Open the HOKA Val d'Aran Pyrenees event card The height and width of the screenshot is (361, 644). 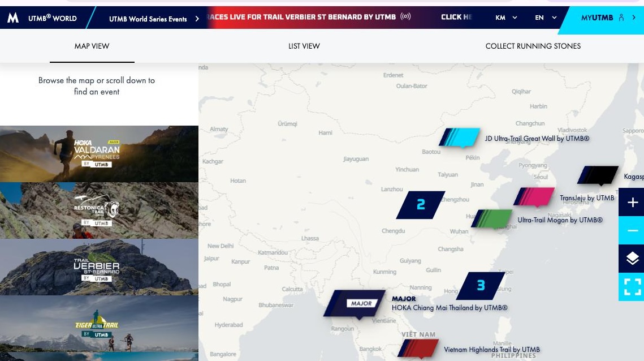[99, 154]
